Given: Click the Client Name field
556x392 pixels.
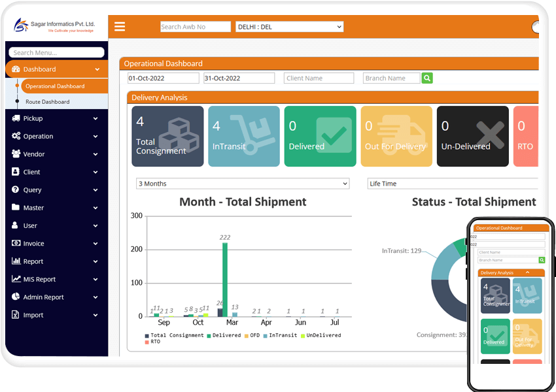Looking at the screenshot, I should pos(319,78).
